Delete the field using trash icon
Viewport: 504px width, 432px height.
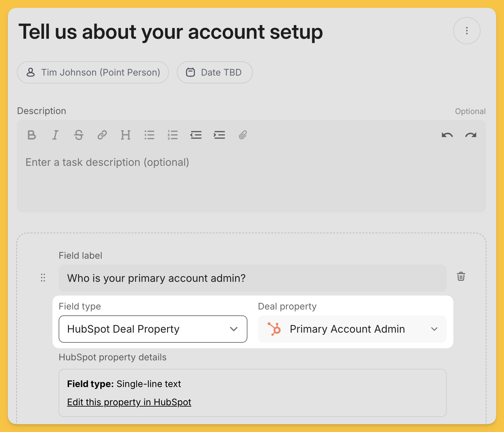click(x=461, y=277)
